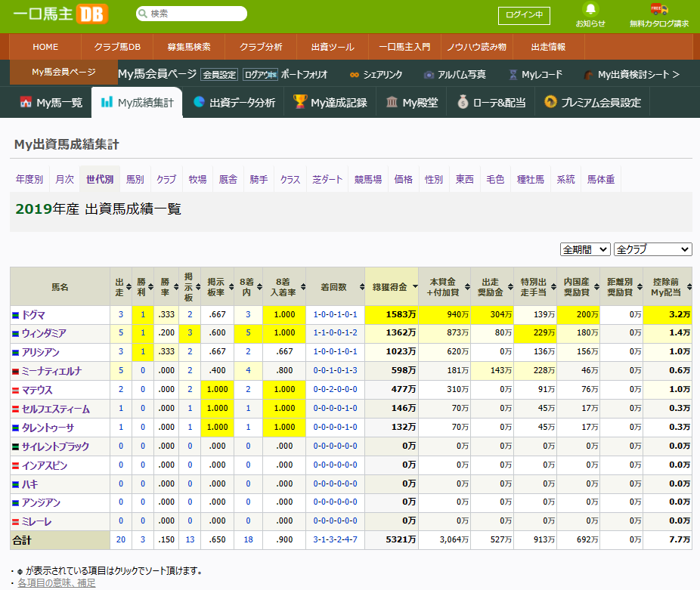Click the ログイン中 button

point(524,15)
